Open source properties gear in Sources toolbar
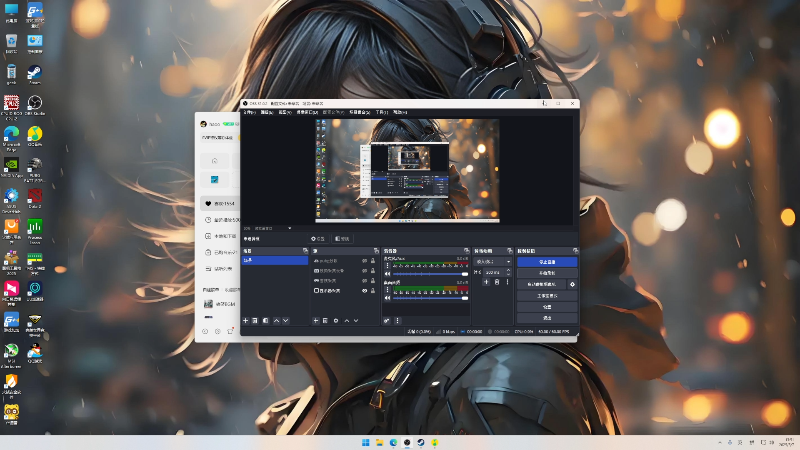 click(x=336, y=320)
